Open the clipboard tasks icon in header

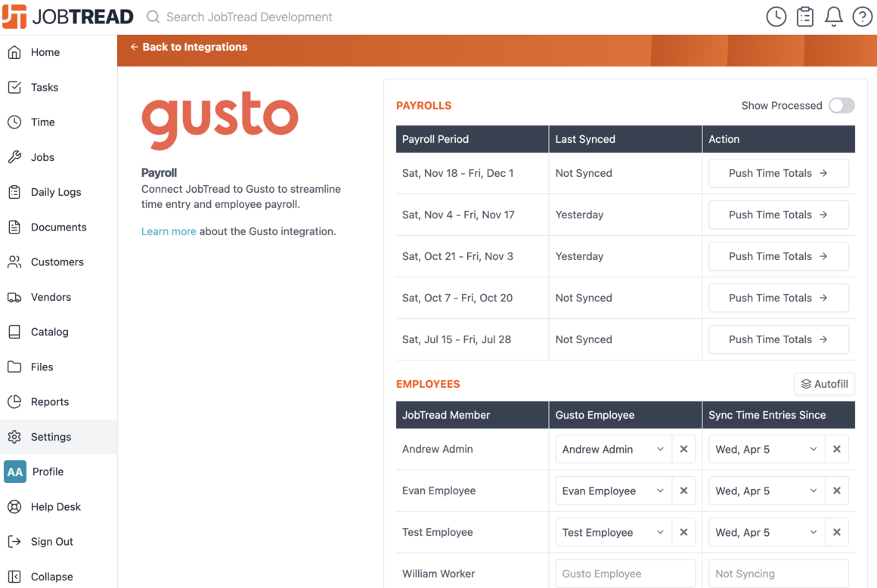point(805,17)
